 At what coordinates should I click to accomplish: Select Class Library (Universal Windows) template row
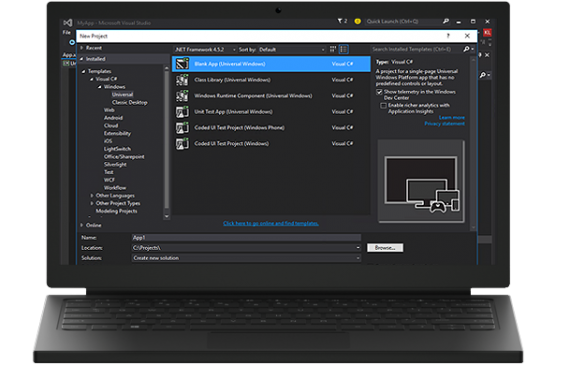272,80
